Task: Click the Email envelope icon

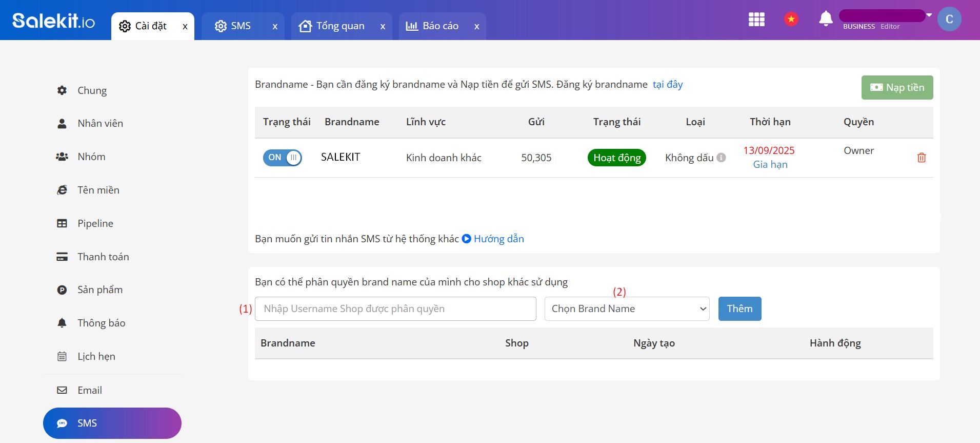Action: pos(62,390)
